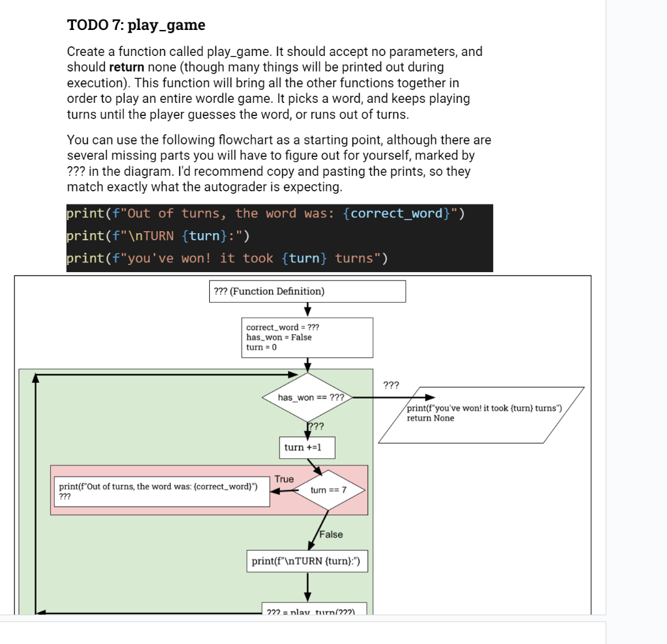Viewport: 667px width, 644px height.
Task: Click the print you've won code line
Action: [228, 259]
